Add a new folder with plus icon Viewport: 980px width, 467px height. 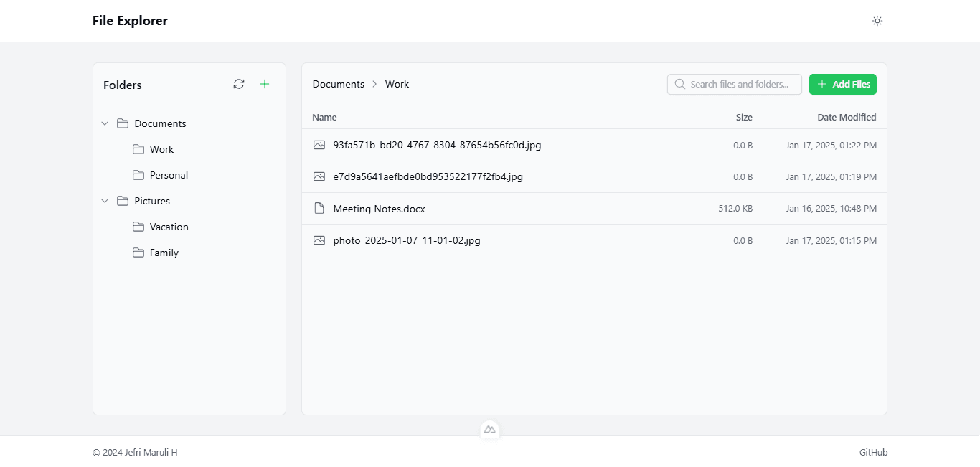(265, 84)
